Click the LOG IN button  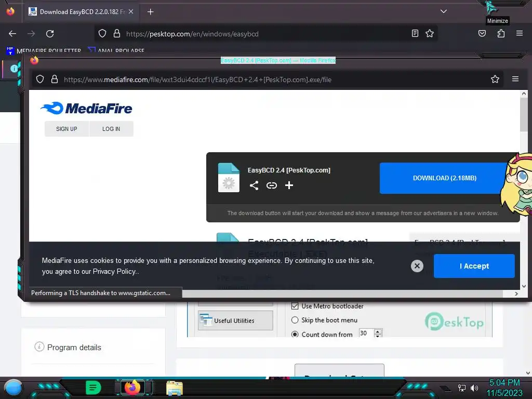(111, 129)
